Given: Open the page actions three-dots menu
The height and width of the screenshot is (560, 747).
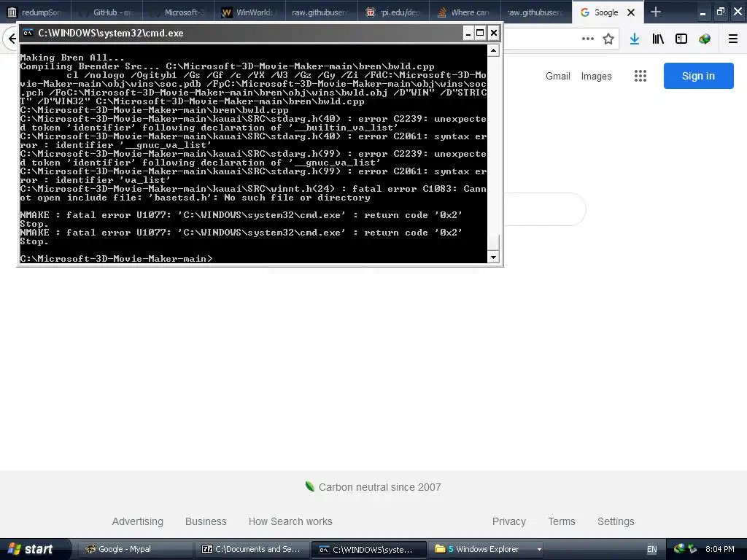Looking at the screenshot, I should pos(588,39).
